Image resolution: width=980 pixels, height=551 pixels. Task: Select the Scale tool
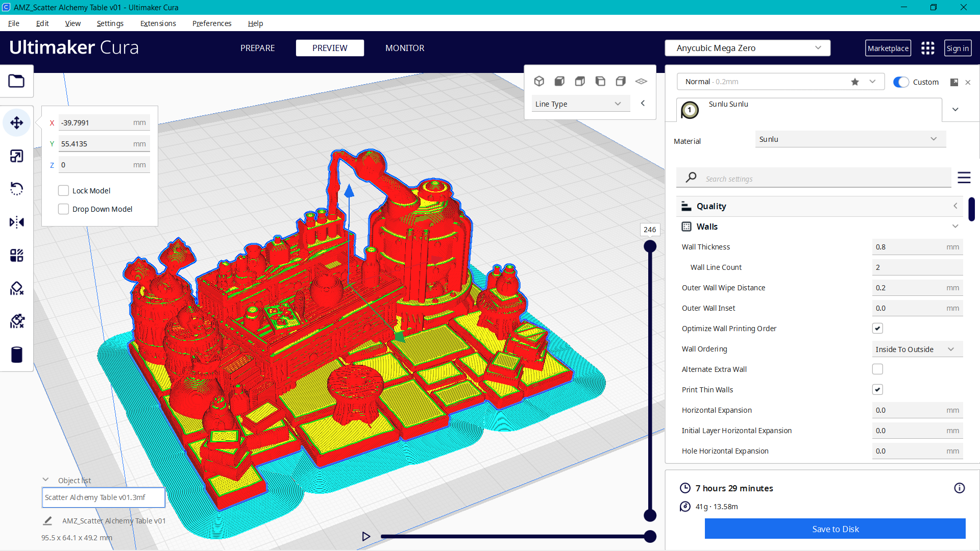(x=17, y=156)
